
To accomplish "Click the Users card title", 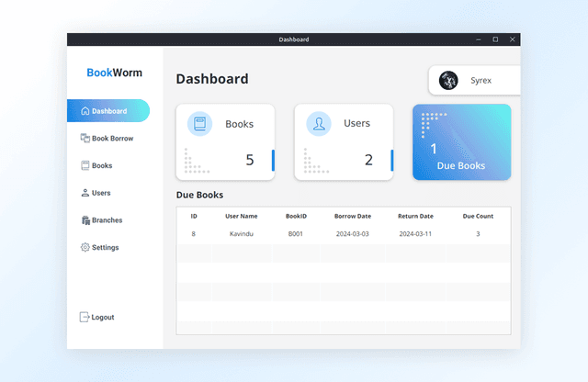I will pyautogui.click(x=356, y=123).
